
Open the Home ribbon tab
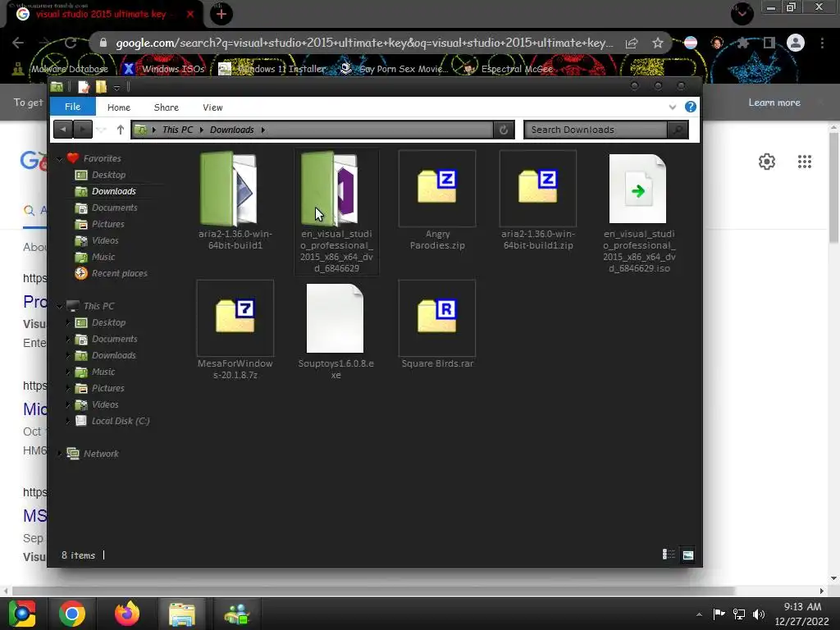118,107
